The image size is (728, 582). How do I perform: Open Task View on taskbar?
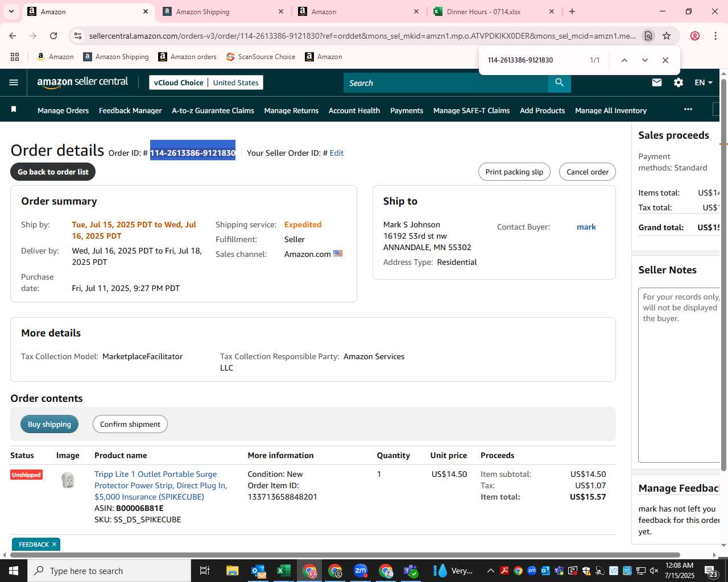point(205,571)
